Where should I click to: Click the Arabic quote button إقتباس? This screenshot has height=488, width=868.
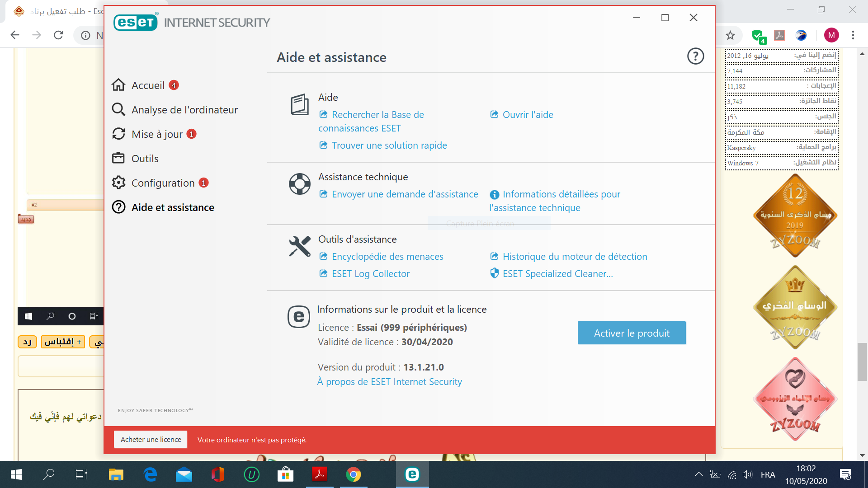63,342
